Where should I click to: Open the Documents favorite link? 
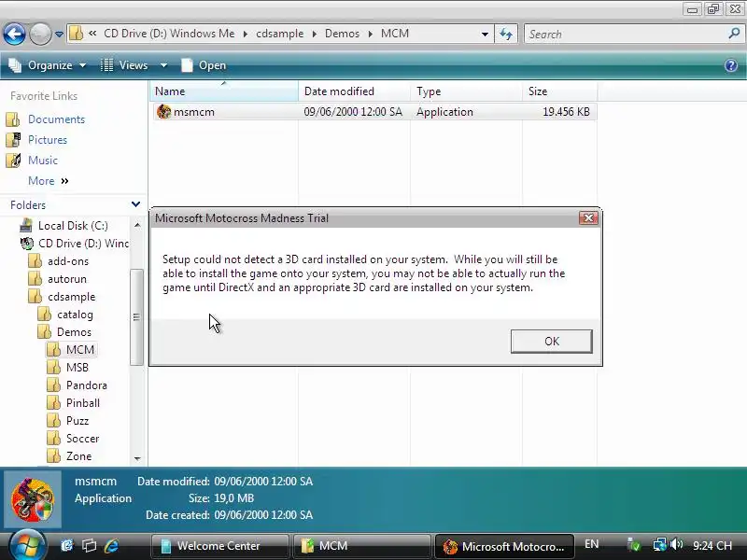tap(56, 119)
